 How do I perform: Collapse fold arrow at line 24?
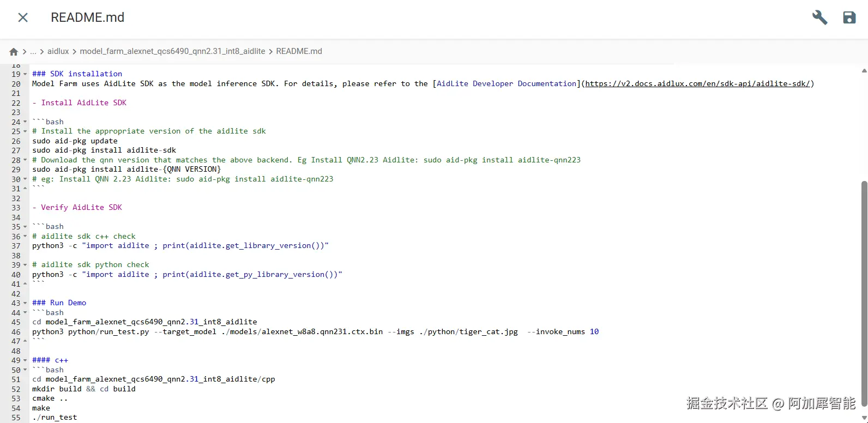[25, 122]
